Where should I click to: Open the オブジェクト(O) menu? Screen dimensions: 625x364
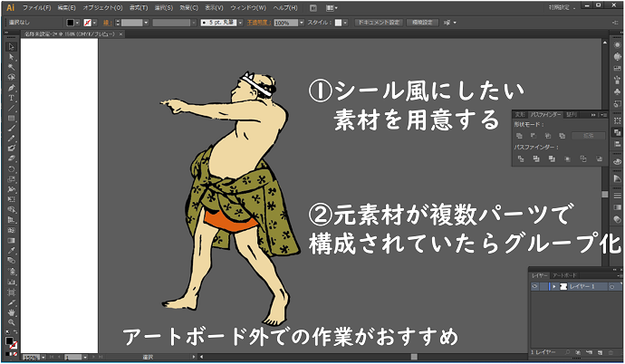103,7
